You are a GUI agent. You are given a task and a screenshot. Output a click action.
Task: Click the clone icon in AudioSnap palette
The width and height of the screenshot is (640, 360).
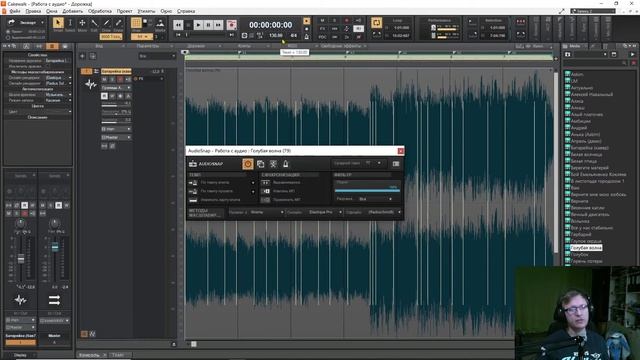coord(260,164)
